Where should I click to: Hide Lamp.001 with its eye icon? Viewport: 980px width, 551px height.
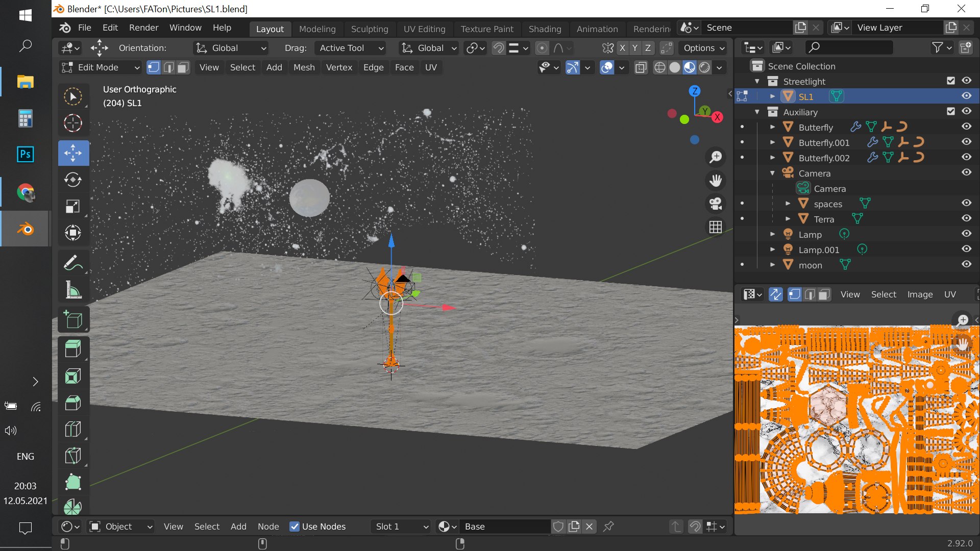pyautogui.click(x=966, y=249)
